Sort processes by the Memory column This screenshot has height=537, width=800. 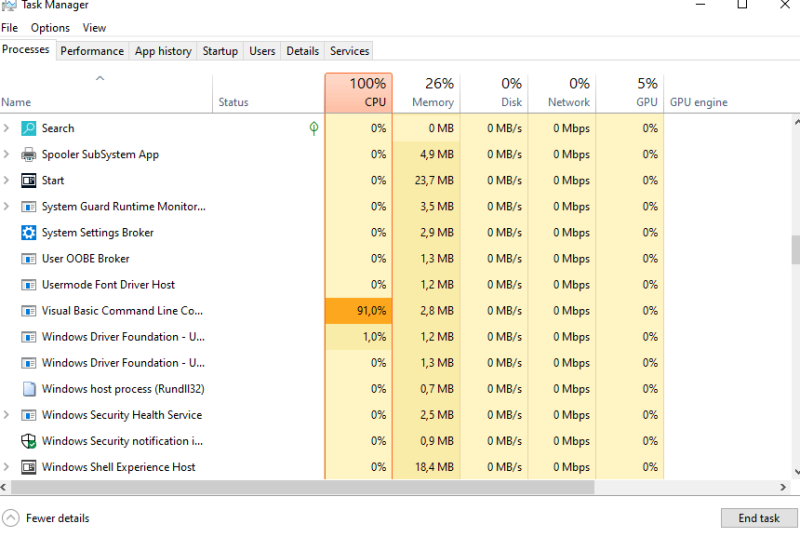427,93
